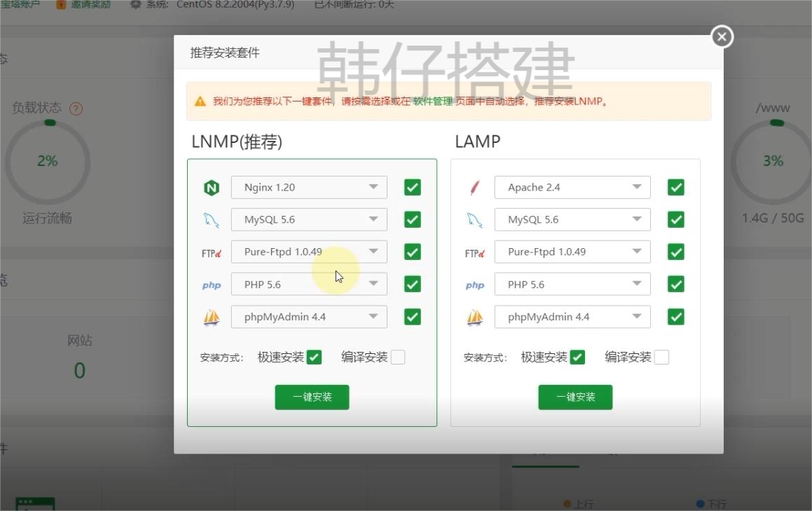Open LNMP Pure-Ftpd 1.0.49 dropdown

tap(309, 252)
